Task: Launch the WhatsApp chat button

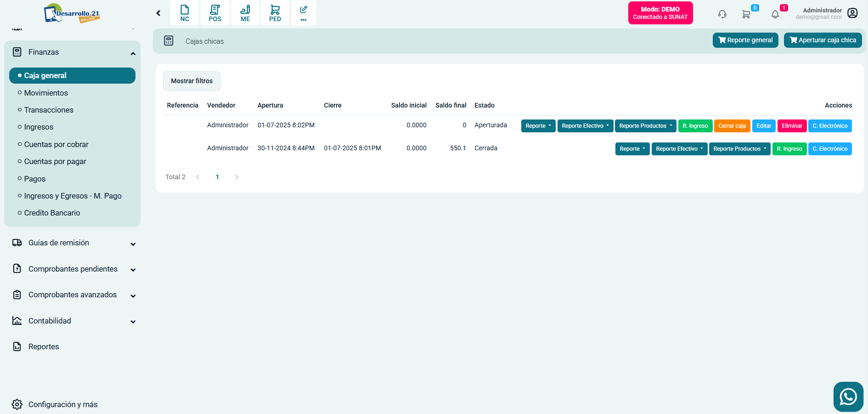Action: coord(848,397)
